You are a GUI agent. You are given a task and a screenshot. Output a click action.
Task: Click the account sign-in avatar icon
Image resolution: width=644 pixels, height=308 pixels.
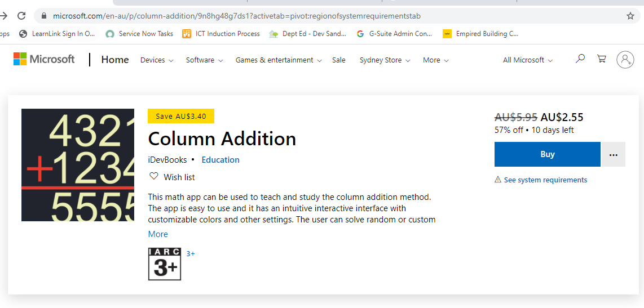[x=625, y=60]
